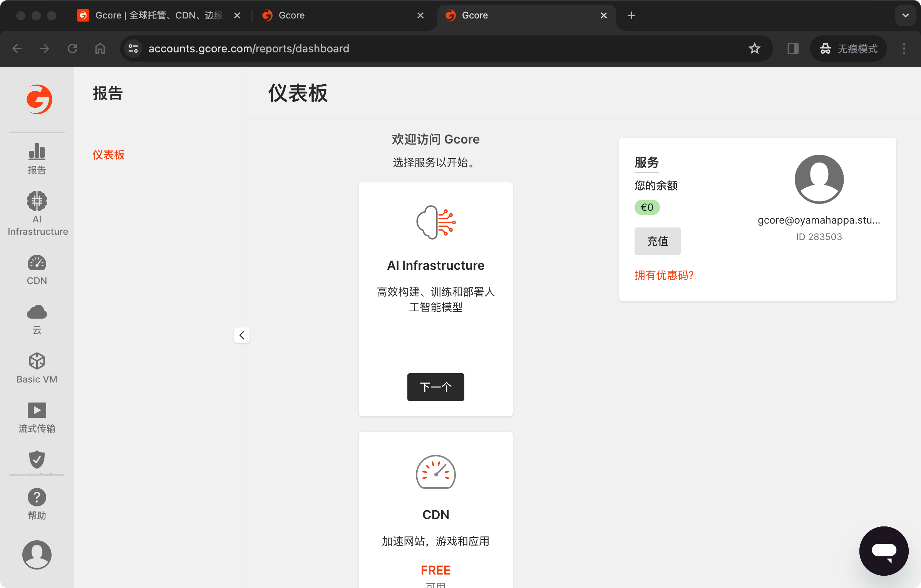
Task: Open Basic VM in the sidebar
Action: pos(37,368)
